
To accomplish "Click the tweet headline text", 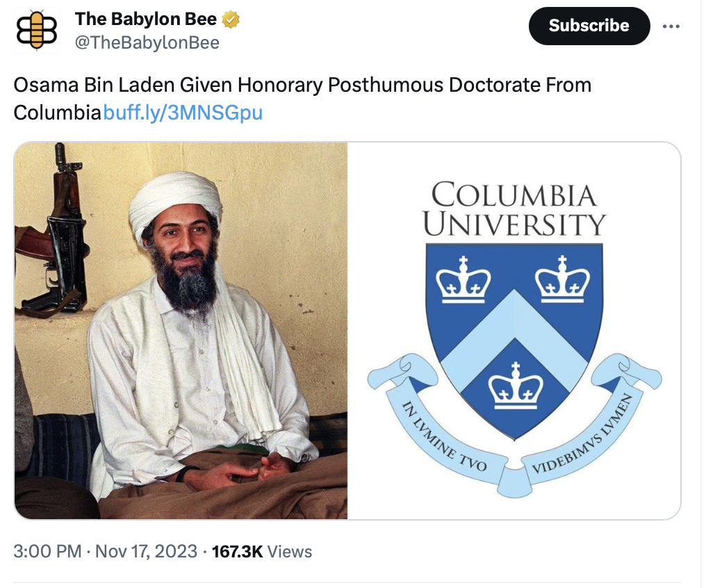I will [302, 98].
